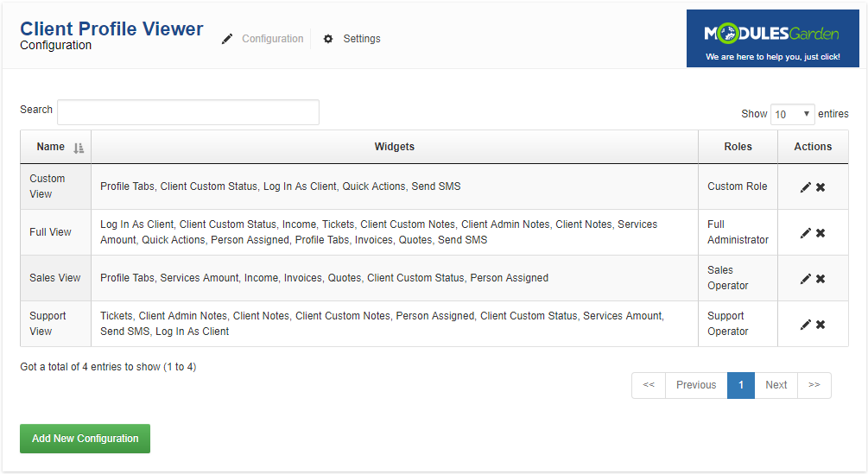
Task: Click the Custom Role cell
Action: 738,186
